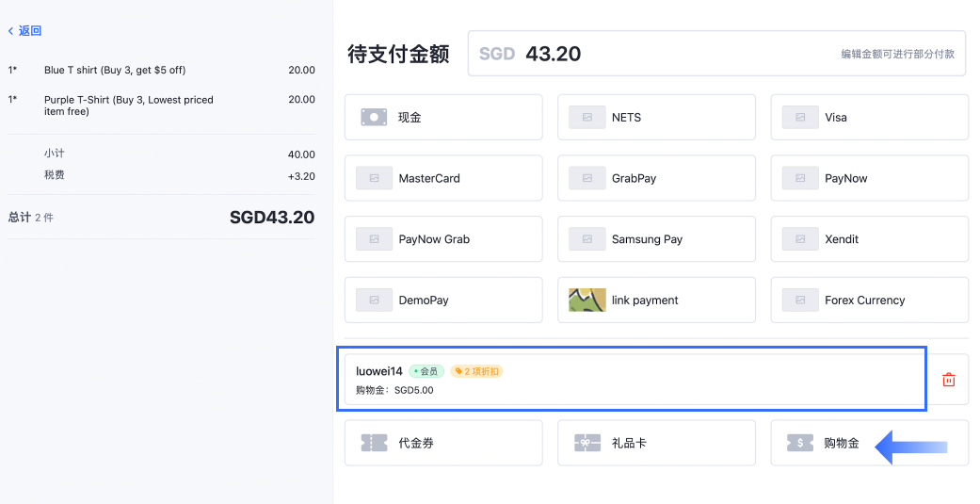Click the 税费 +3.20 tax value
Viewport: 980px width, 504px height.
301,176
